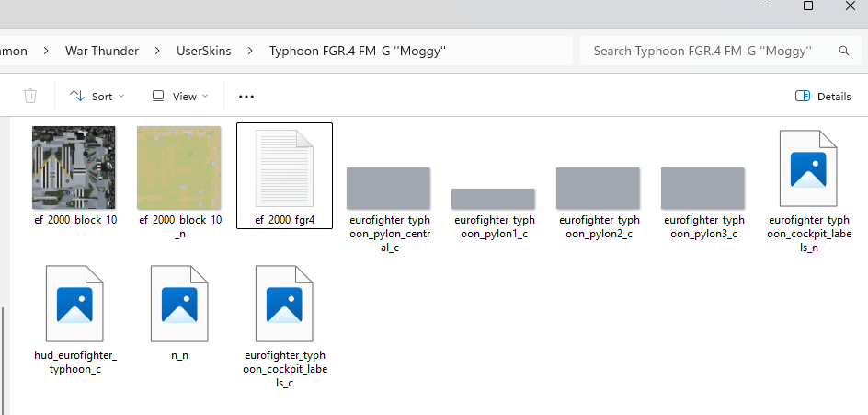Minimize the File Explorer window
Image resolution: width=868 pixels, height=415 pixels.
pos(766,6)
